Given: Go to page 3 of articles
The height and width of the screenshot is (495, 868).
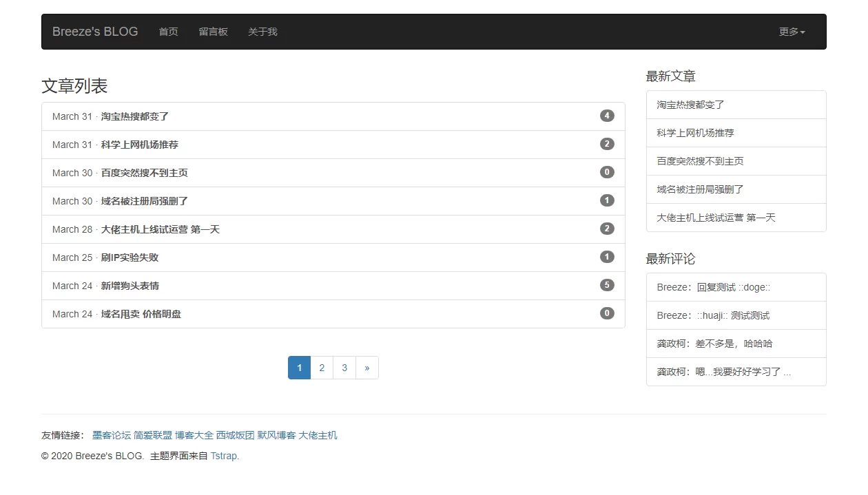Looking at the screenshot, I should (x=344, y=368).
